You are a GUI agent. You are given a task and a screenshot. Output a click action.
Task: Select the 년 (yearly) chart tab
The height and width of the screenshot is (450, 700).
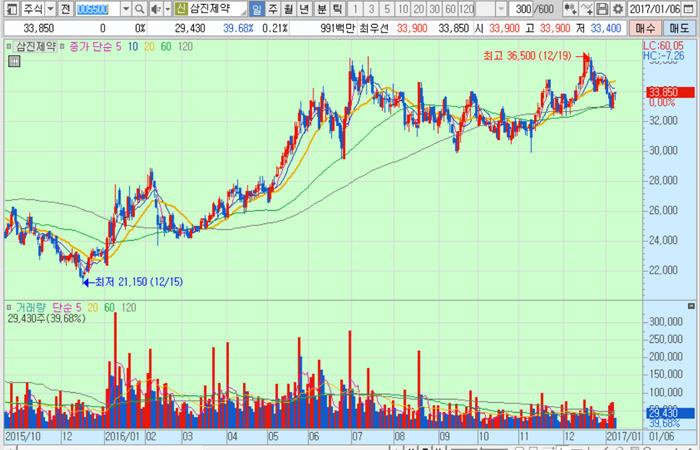305,9
